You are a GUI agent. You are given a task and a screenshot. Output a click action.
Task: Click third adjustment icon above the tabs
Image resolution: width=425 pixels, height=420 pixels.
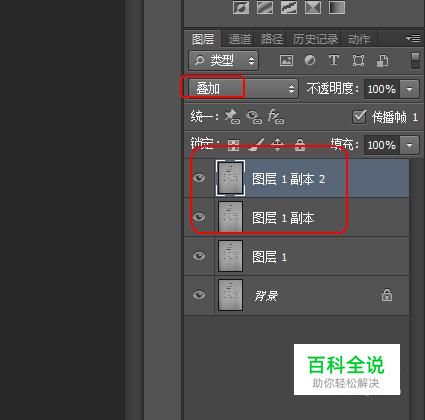coord(289,8)
